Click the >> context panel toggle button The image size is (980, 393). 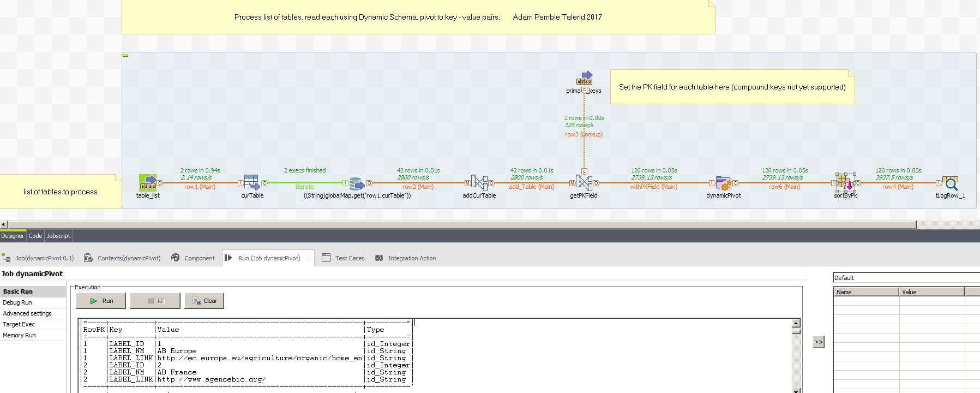[818, 342]
